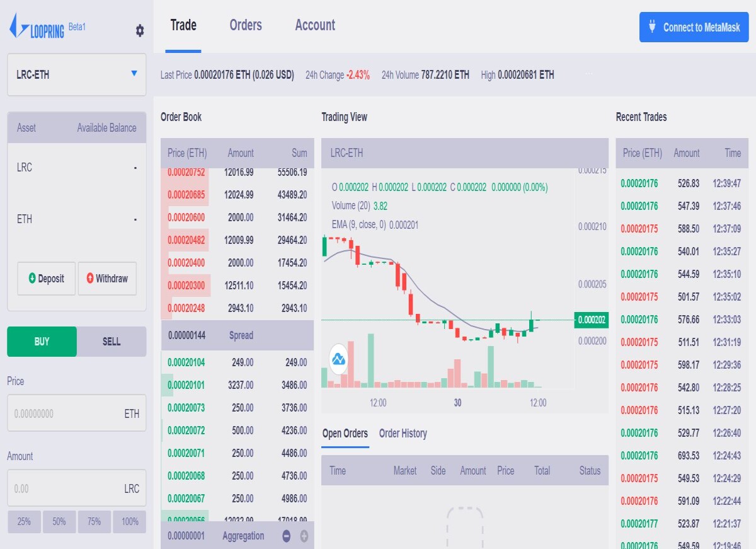This screenshot has height=549, width=756.
Task: Increase aggregation with the plus icon
Action: [x=304, y=536]
